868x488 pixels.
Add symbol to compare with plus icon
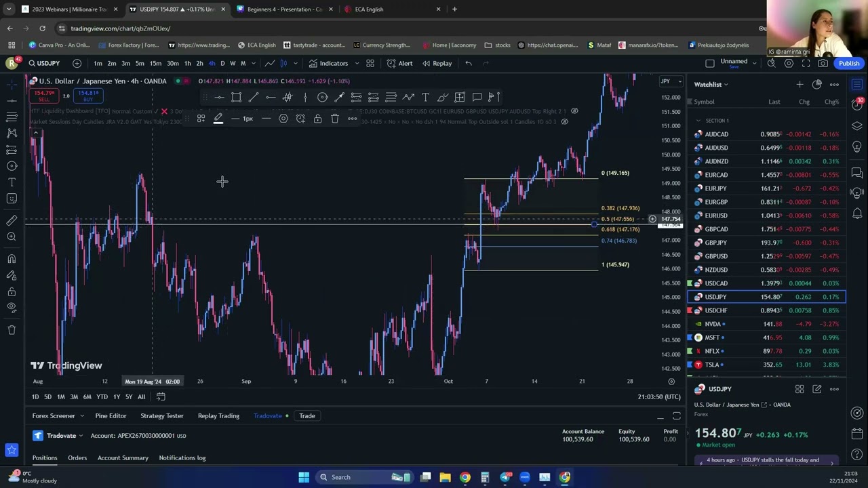(x=77, y=63)
